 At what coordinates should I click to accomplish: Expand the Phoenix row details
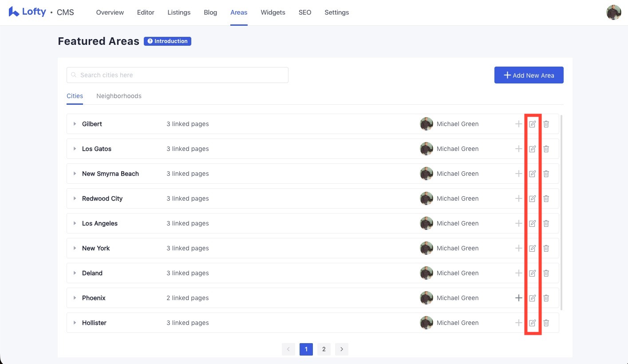75,298
